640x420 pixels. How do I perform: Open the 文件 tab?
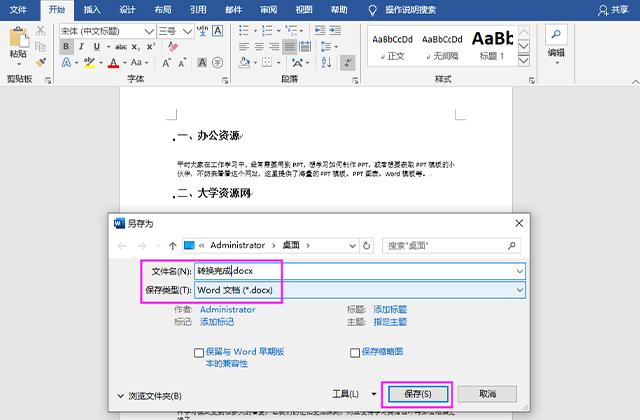[18, 10]
